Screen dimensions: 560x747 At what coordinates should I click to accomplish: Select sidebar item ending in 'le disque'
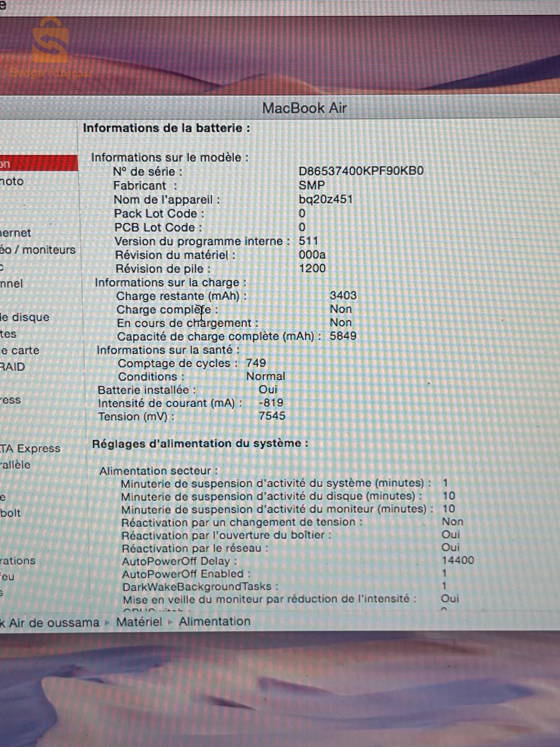pos(25,317)
